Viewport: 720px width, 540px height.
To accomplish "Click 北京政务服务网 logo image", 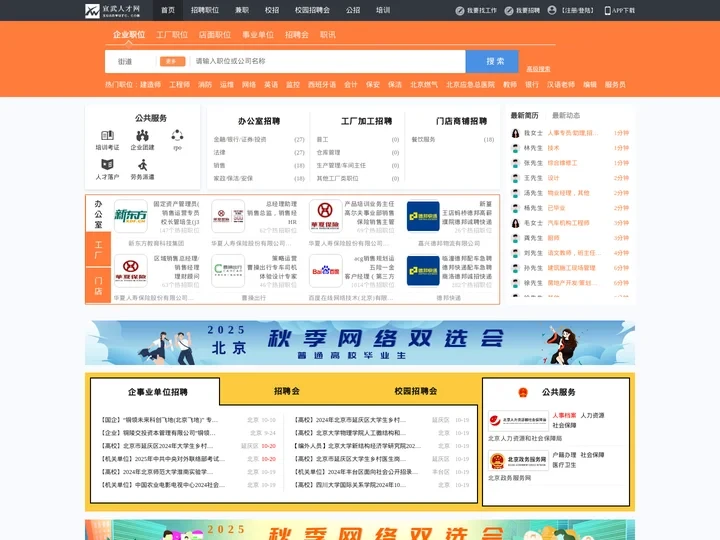I will click(x=518, y=460).
